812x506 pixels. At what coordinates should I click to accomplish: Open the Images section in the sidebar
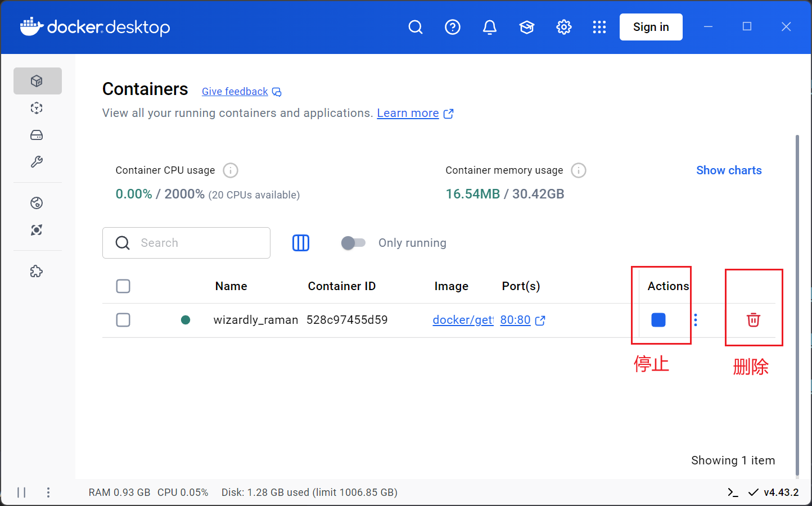(37, 108)
